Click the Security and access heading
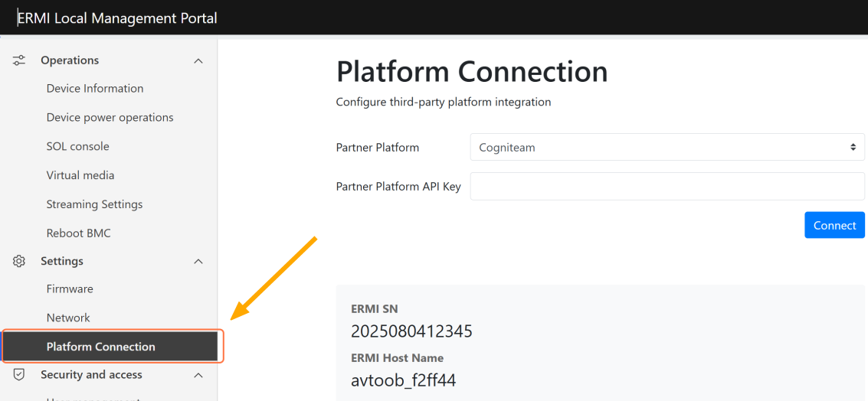Image resolution: width=868 pixels, height=401 pixels. (91, 375)
